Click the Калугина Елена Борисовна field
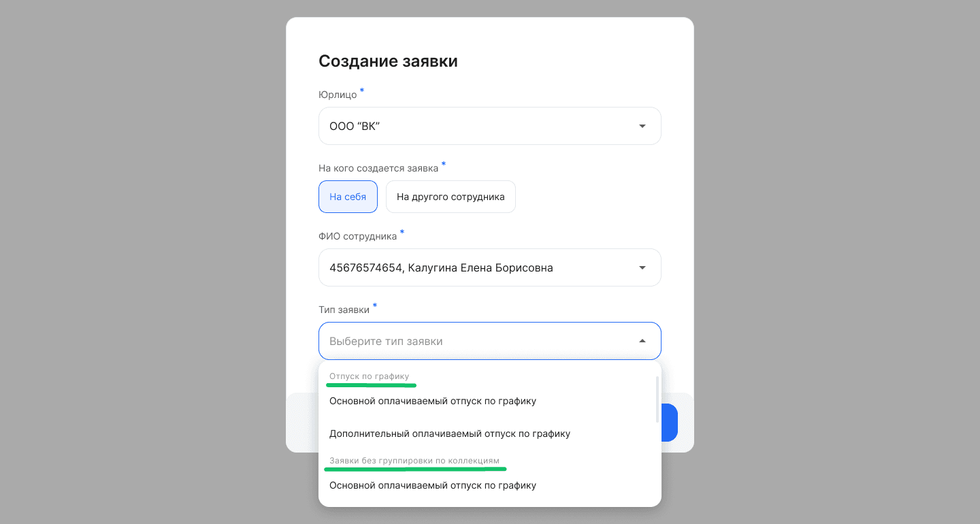 (x=490, y=267)
